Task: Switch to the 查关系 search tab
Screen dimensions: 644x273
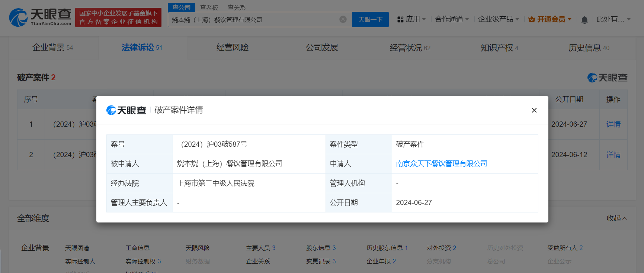Action: click(x=237, y=7)
